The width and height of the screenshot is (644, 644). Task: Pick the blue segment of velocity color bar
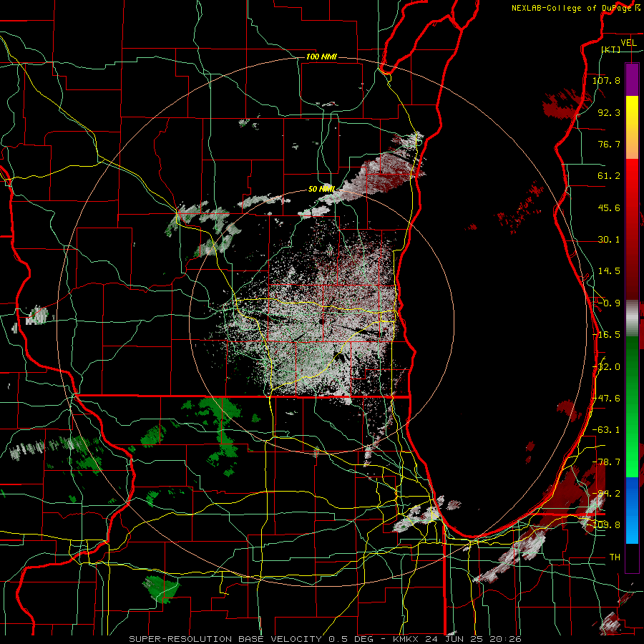click(632, 510)
